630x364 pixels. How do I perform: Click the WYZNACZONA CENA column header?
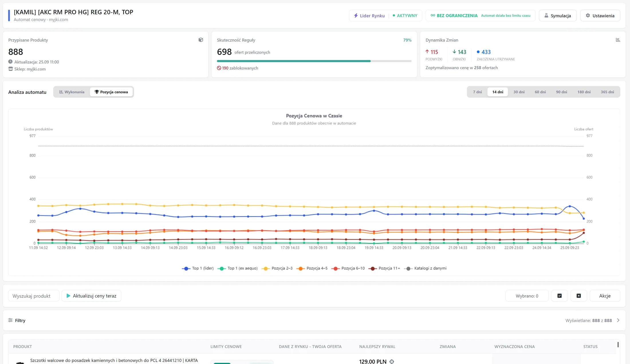pos(514,347)
